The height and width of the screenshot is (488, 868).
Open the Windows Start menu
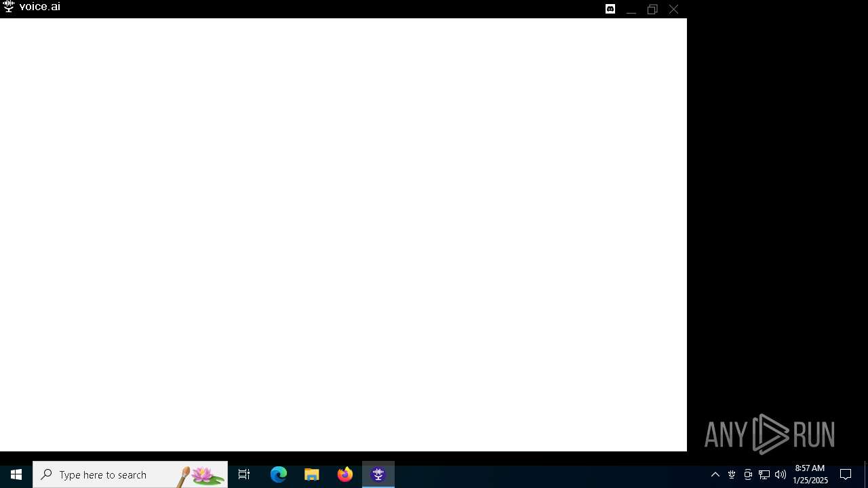coord(16,474)
